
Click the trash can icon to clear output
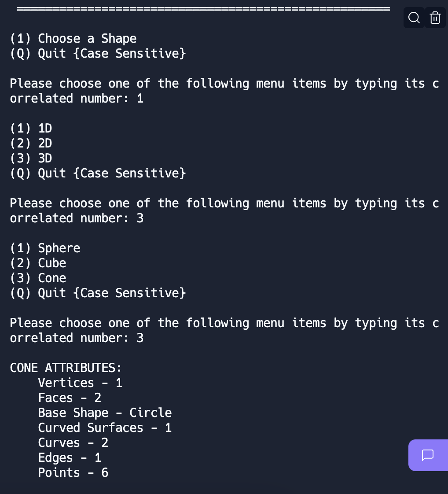point(435,18)
